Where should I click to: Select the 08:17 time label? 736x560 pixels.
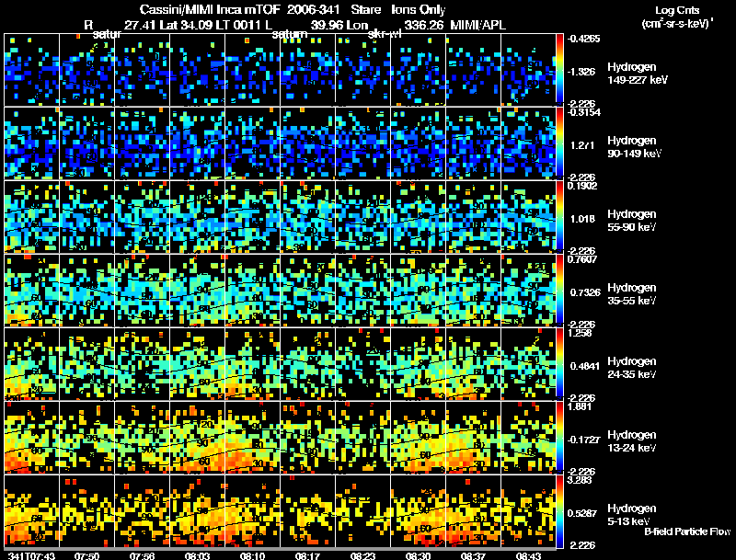[x=307, y=555]
